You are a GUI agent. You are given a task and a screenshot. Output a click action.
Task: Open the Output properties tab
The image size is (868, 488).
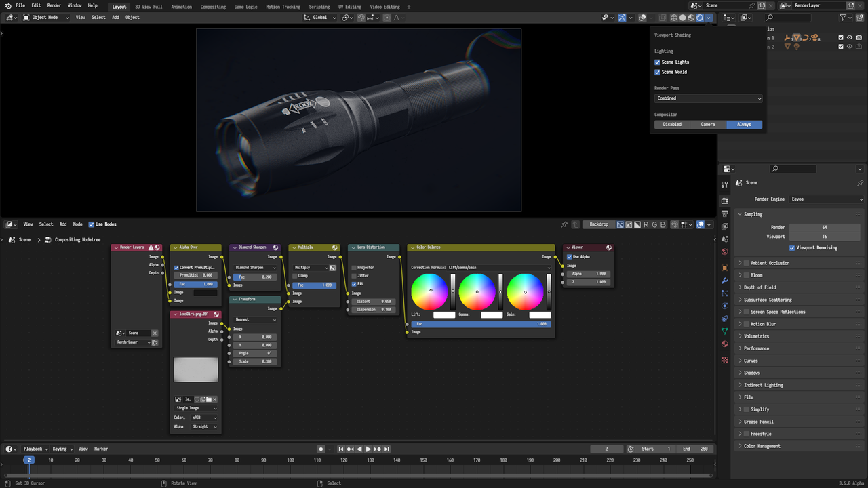pos(725,213)
